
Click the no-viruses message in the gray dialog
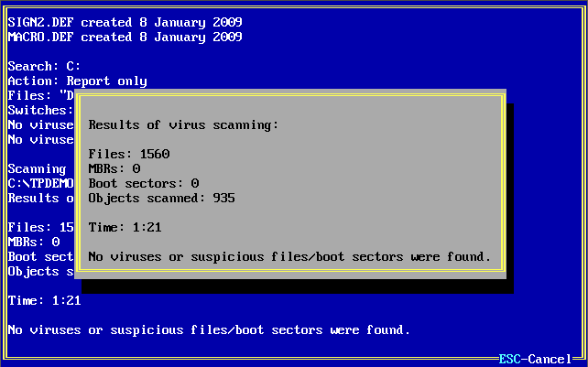tap(289, 256)
